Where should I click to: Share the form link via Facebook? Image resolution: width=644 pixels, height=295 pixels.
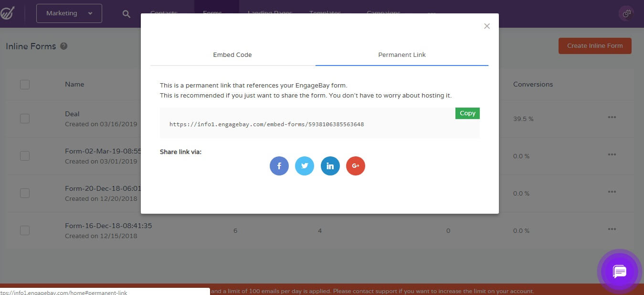pos(279,165)
